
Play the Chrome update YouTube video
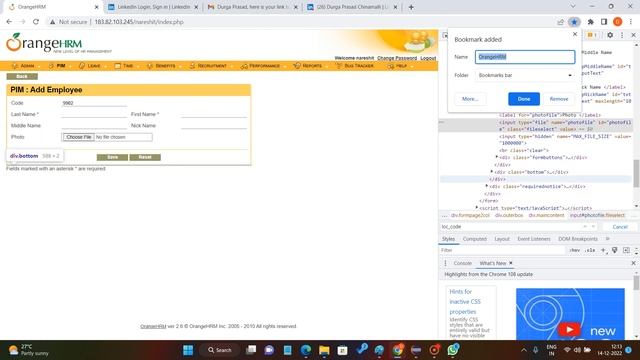point(569,329)
